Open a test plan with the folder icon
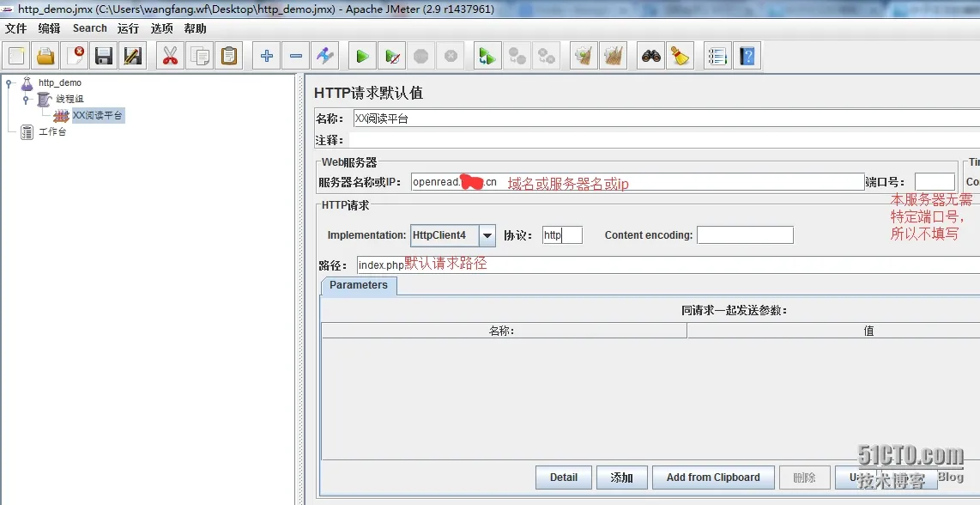 45,57
